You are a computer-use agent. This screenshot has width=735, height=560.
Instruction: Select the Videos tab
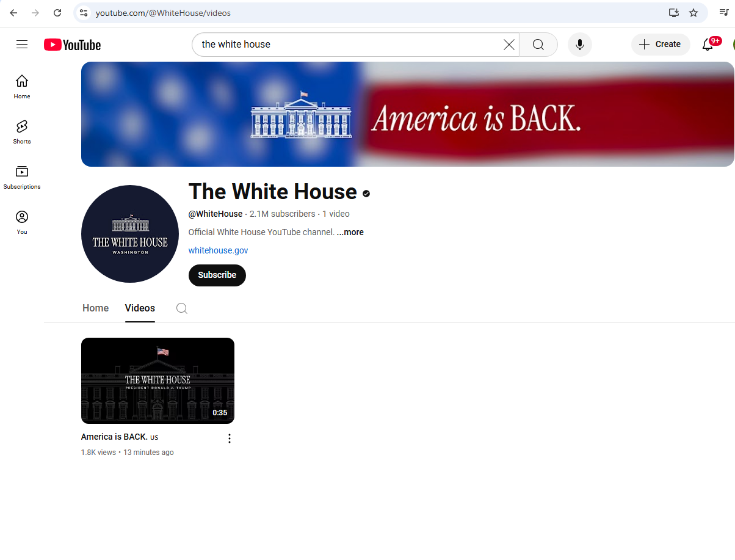tap(140, 308)
